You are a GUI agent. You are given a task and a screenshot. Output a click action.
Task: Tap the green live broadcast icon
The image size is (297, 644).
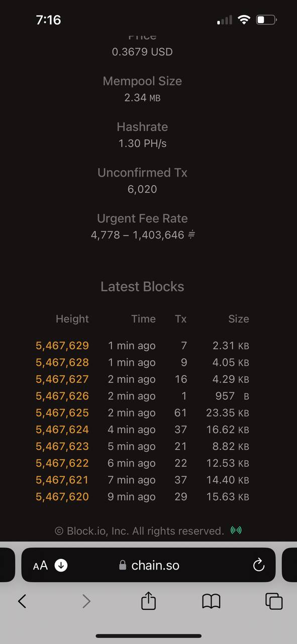tap(236, 530)
